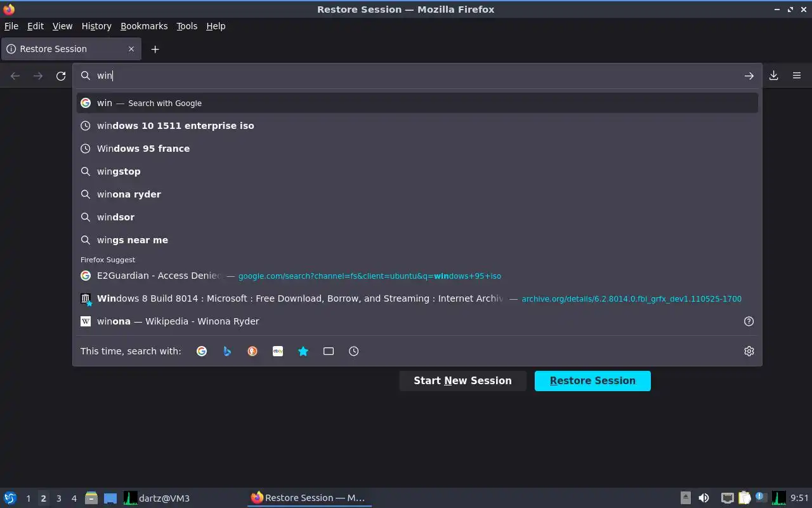Select 'win — Search with Google' suggestion
812x508 pixels.
click(417, 103)
